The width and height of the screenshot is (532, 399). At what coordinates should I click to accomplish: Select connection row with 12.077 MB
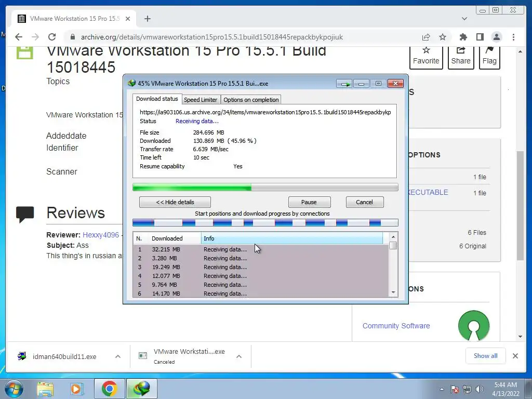(x=261, y=276)
